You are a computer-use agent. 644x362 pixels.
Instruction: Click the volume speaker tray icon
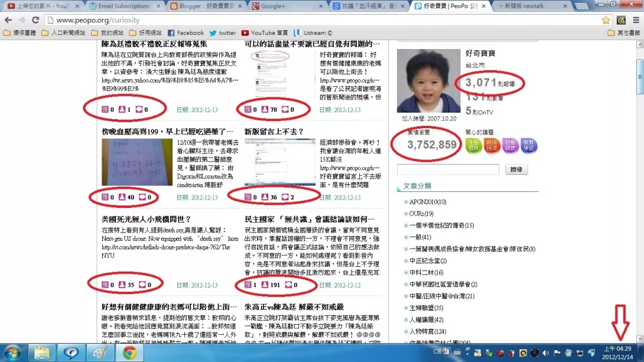545,353
